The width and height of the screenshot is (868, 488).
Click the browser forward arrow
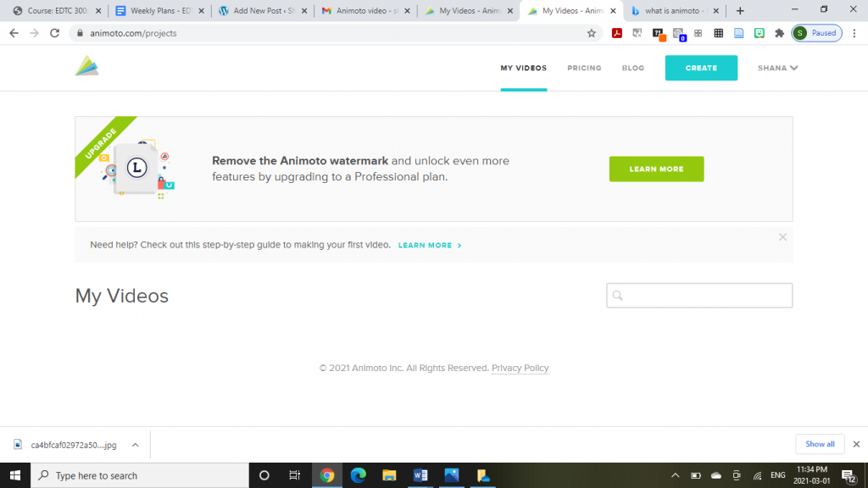pyautogui.click(x=34, y=33)
